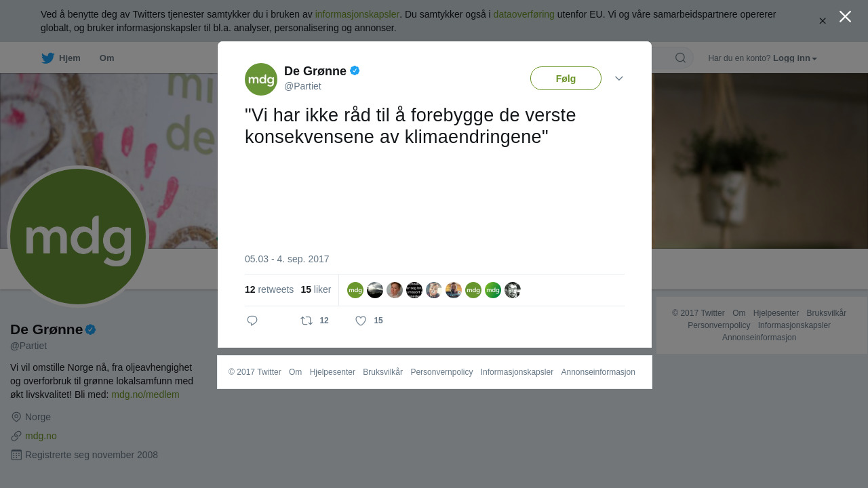Show the 15 liker list
This screenshot has height=488, width=868.
click(316, 289)
